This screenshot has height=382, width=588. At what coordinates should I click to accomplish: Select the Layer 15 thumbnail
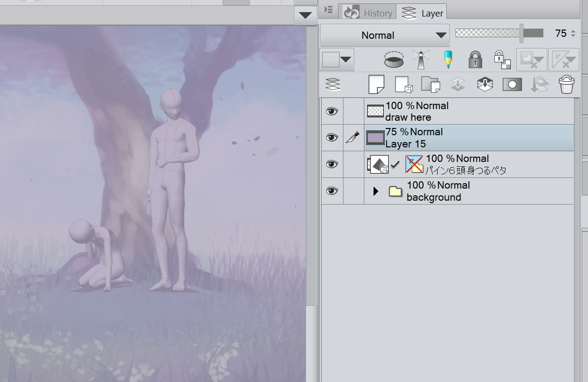tap(375, 138)
